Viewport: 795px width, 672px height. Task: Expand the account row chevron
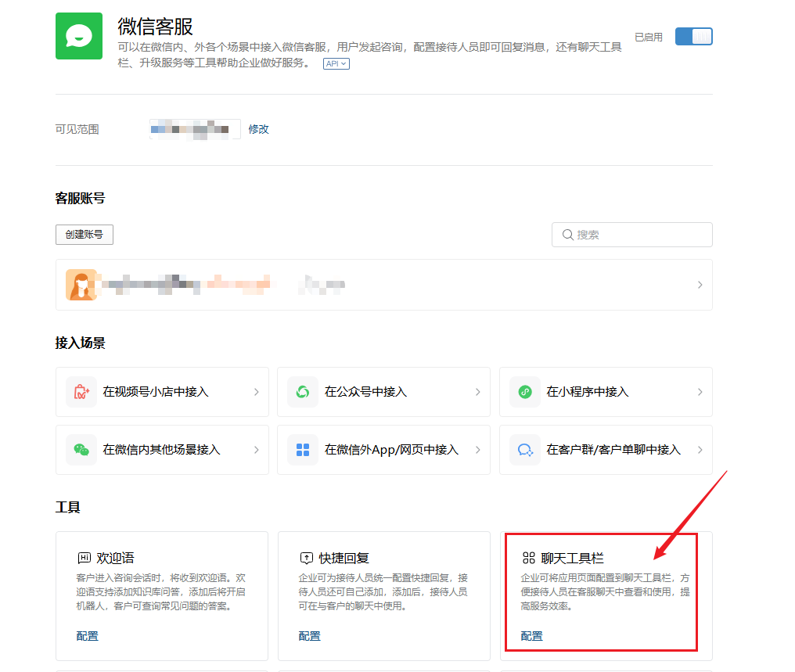[700, 285]
